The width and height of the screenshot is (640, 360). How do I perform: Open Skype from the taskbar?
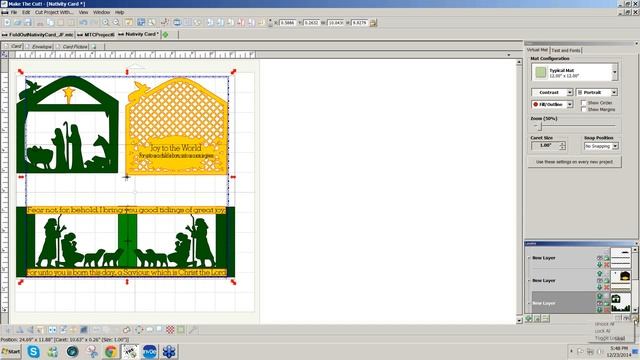pos(33,351)
